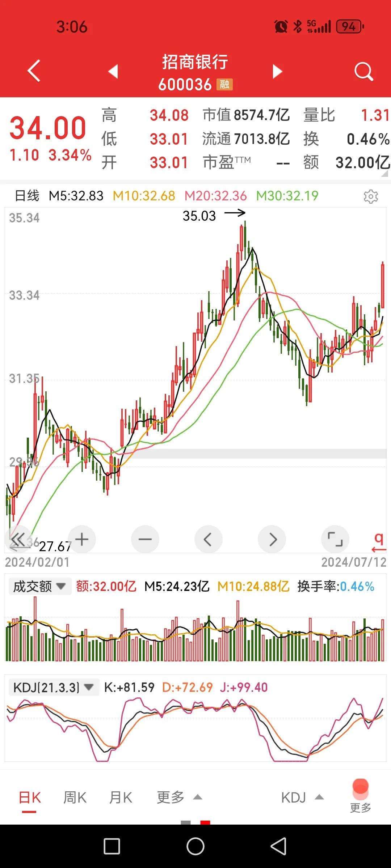Expand the bottom KDJ indicator selector
Image resolution: width=391 pixels, height=868 pixels.
[302, 797]
